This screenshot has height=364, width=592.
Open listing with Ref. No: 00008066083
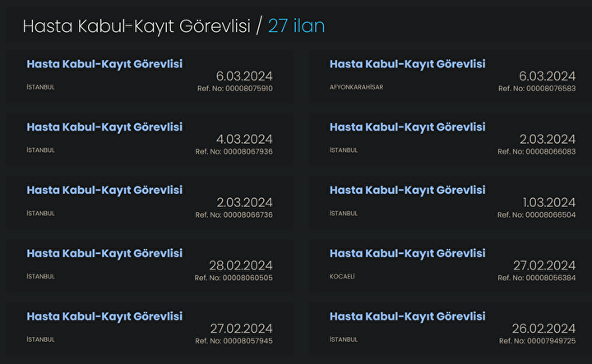pyautogui.click(x=407, y=127)
